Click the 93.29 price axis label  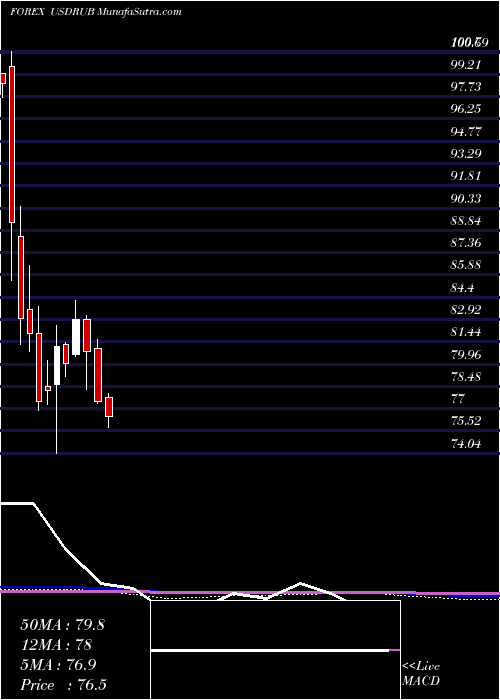466,154
